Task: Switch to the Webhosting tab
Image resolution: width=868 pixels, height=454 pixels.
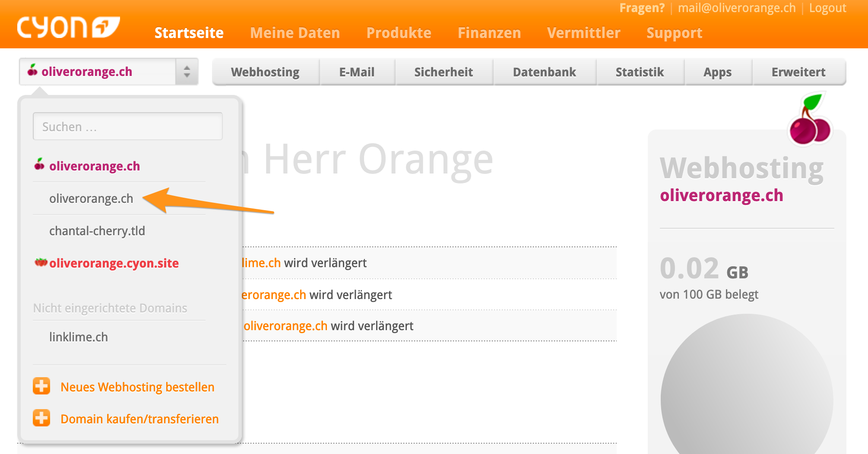Action: coord(266,72)
